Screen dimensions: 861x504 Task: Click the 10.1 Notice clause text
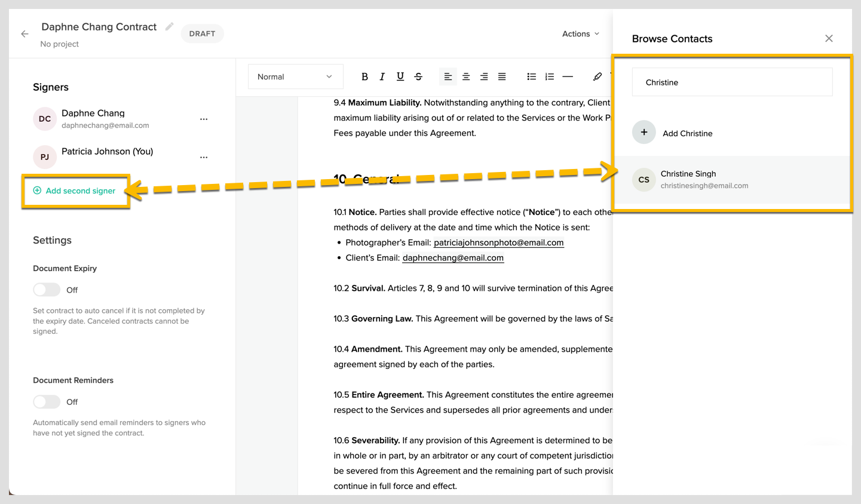473,220
